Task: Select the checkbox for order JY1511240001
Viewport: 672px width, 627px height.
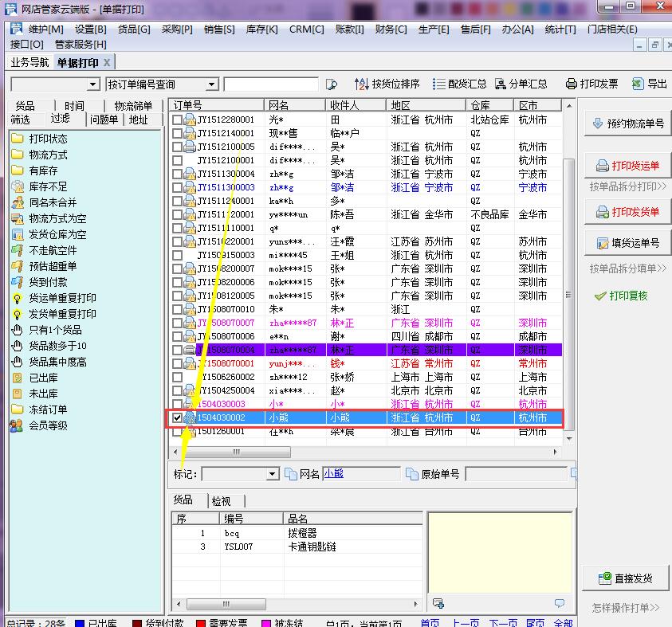Action: click(x=177, y=201)
